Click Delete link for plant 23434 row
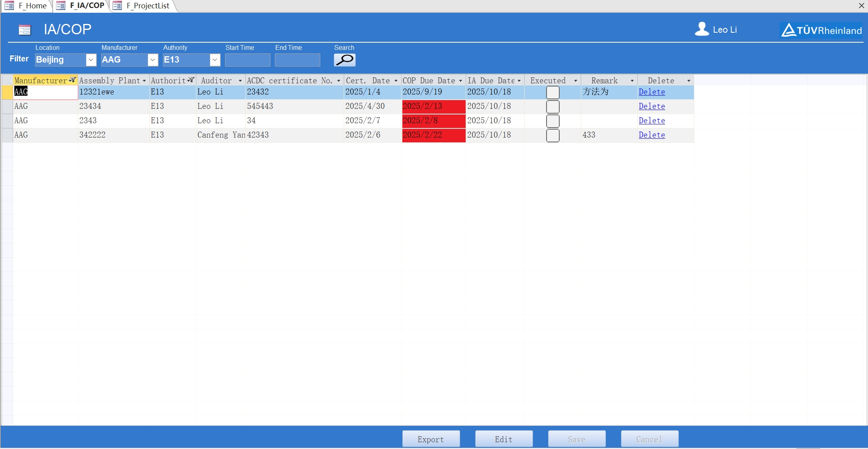This screenshot has height=449, width=868. click(652, 106)
